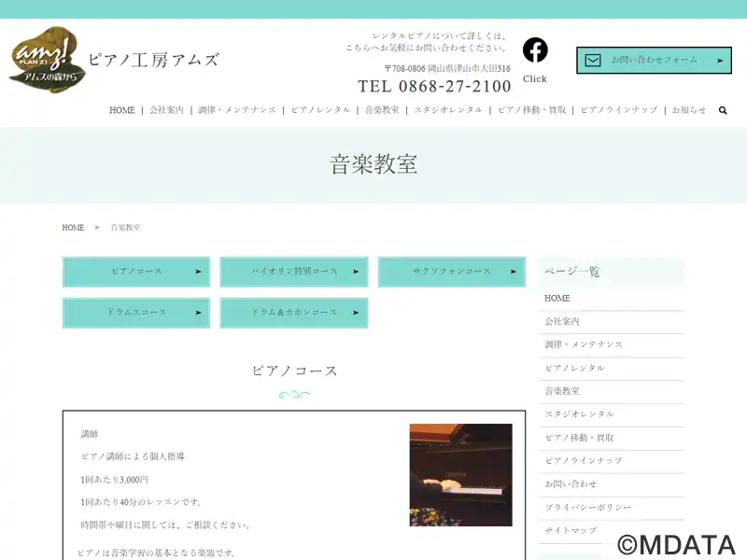Open プライバシーポリシー in sidebar page list
The height and width of the screenshot is (560, 747).
pyautogui.click(x=588, y=507)
